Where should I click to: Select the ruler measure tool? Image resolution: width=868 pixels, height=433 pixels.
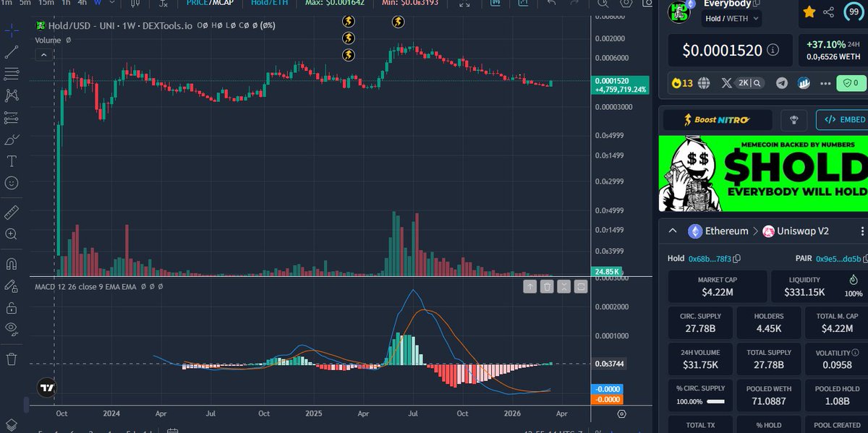pos(11,213)
